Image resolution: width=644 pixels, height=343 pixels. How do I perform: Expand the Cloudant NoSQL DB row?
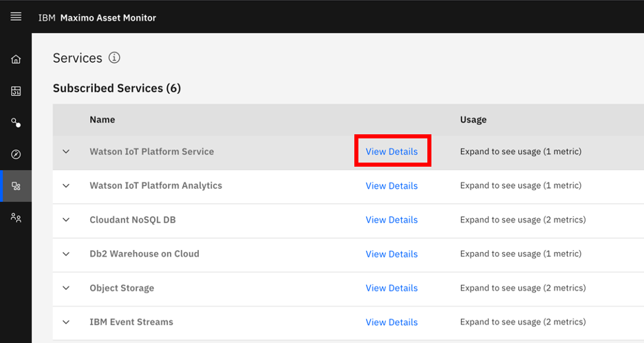[66, 220]
